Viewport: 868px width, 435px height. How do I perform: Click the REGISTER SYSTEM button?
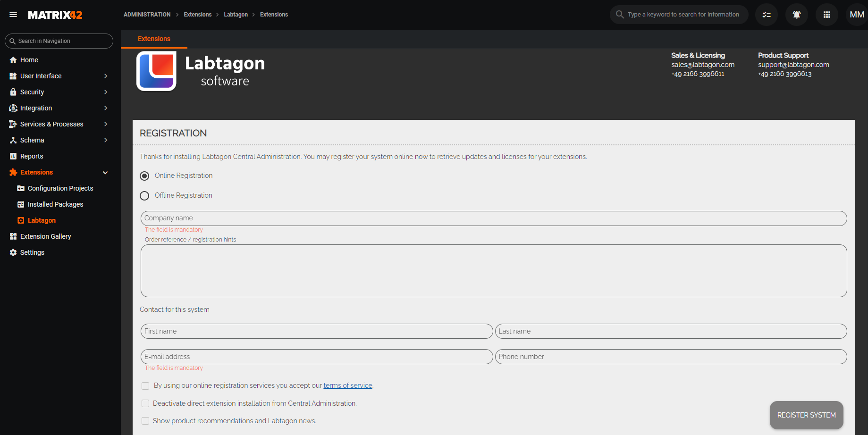coord(806,415)
